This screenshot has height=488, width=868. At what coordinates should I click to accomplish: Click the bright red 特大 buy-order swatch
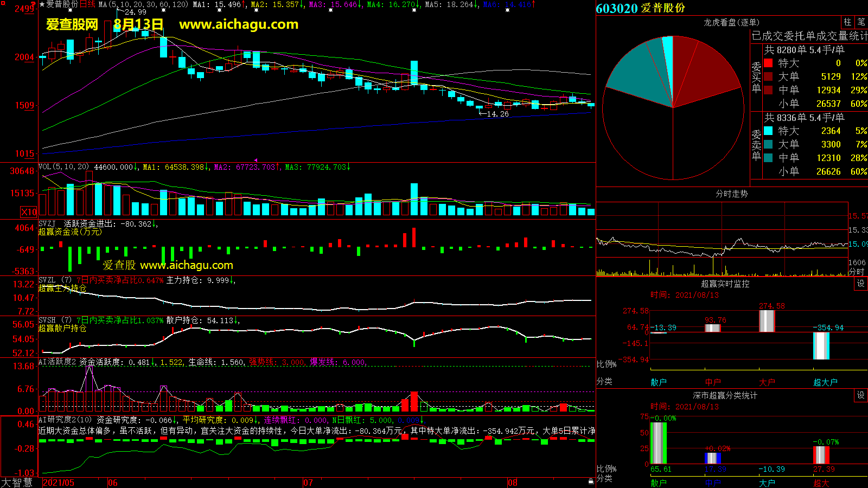pyautogui.click(x=768, y=63)
